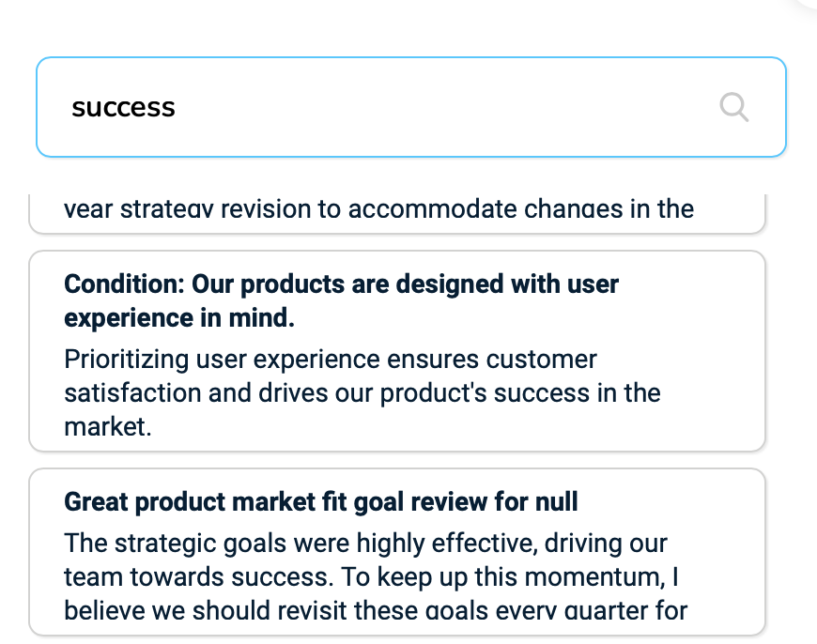Open the "Condition: Our products are designed" result title

tap(341, 284)
